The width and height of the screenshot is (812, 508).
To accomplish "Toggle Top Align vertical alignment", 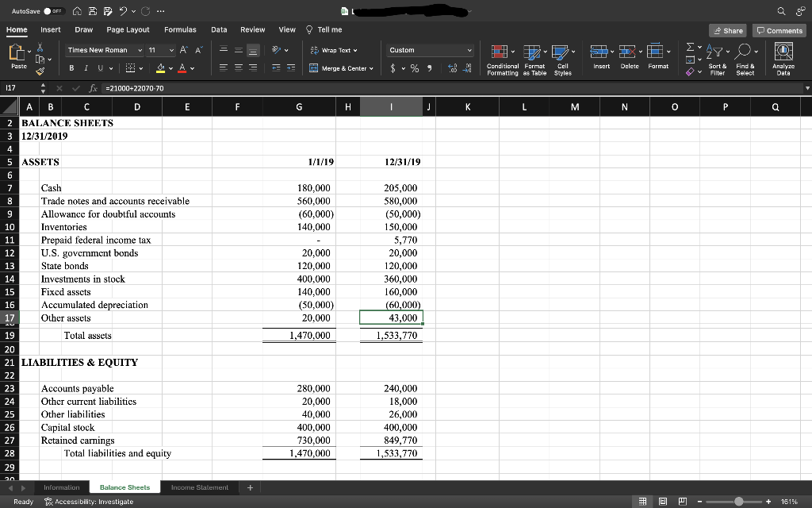I will coord(223,50).
